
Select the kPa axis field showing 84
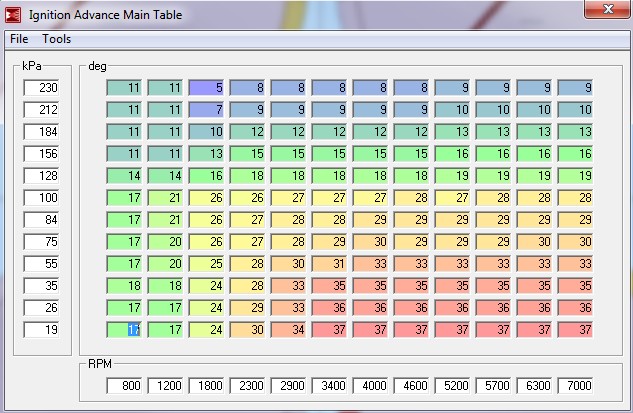click(41, 220)
